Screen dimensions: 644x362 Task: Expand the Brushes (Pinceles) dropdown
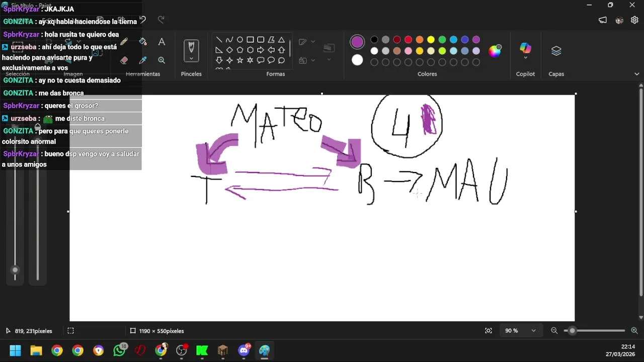pos(191,58)
